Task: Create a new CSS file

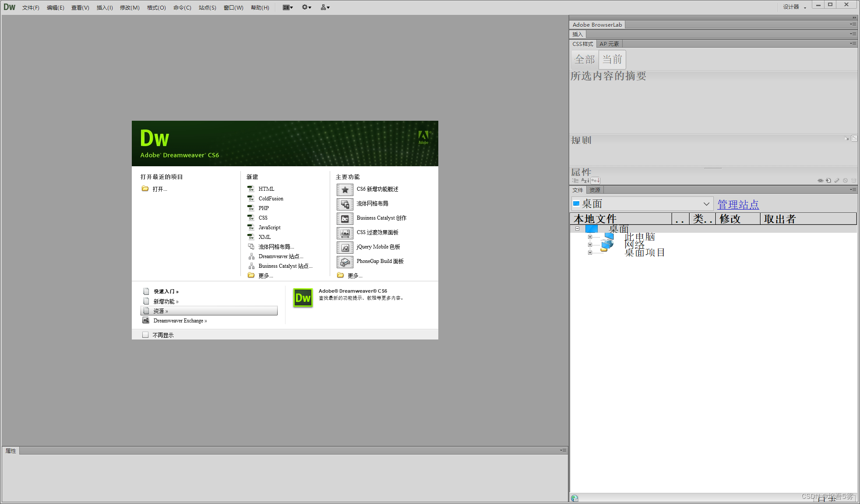Action: click(x=263, y=217)
